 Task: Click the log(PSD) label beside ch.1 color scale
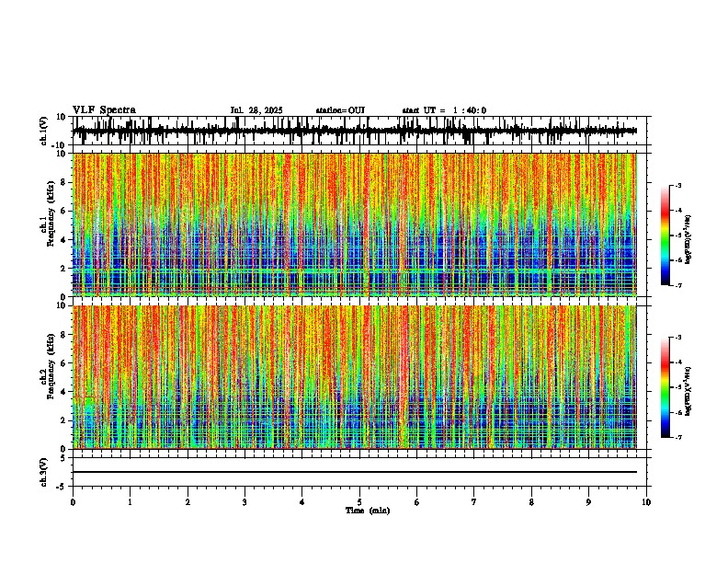coord(688,240)
